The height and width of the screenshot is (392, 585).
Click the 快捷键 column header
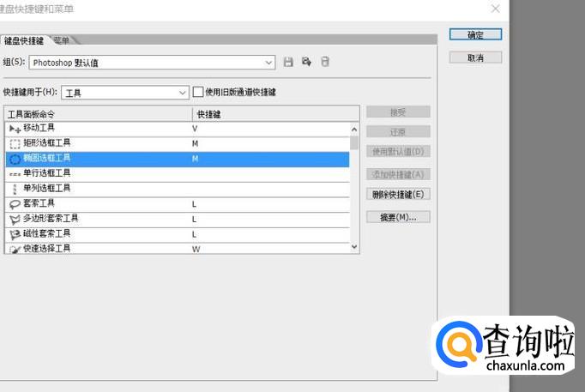click(x=276, y=114)
